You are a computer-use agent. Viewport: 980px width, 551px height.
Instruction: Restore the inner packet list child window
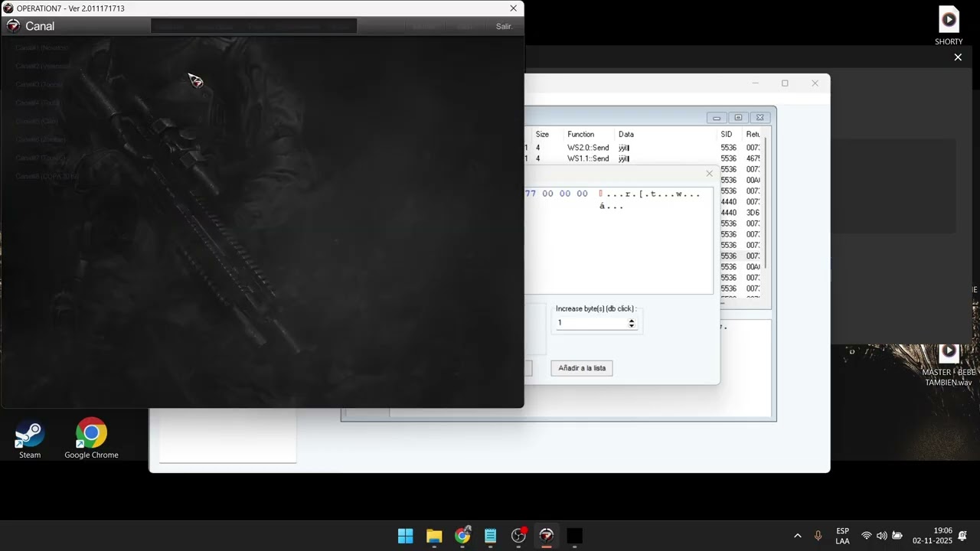tap(738, 118)
